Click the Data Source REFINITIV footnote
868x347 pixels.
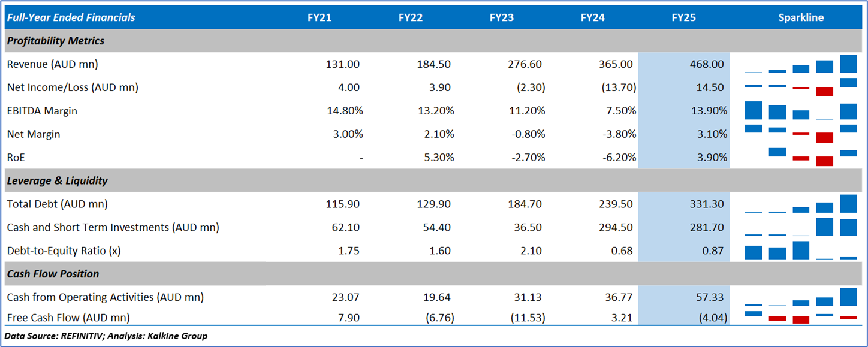[106, 336]
